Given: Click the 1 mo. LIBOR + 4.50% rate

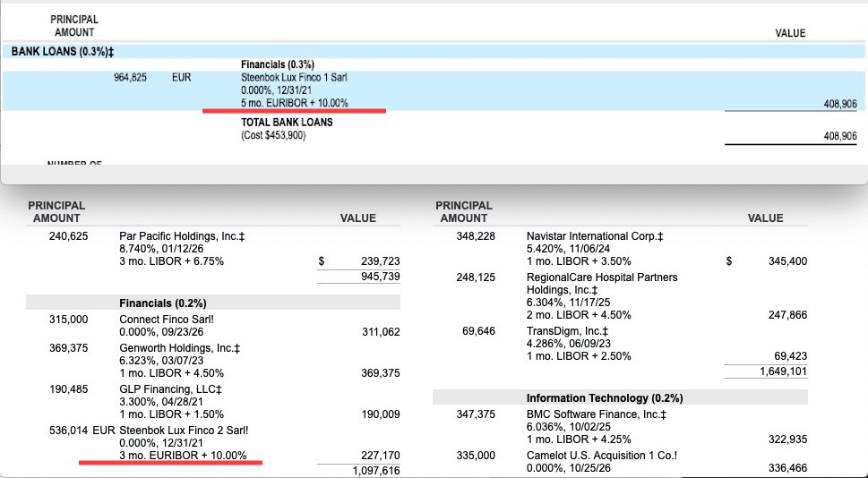Looking at the screenshot, I should [x=172, y=373].
